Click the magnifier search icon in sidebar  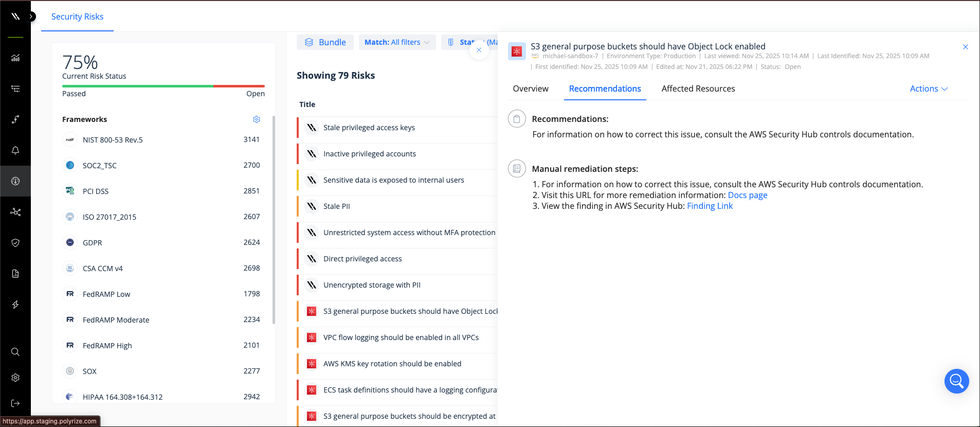[x=15, y=352]
